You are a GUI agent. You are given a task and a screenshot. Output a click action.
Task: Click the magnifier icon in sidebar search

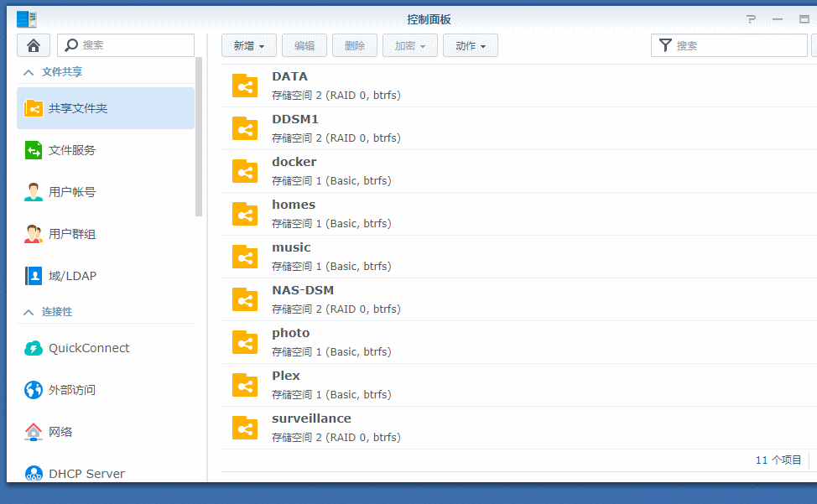70,45
